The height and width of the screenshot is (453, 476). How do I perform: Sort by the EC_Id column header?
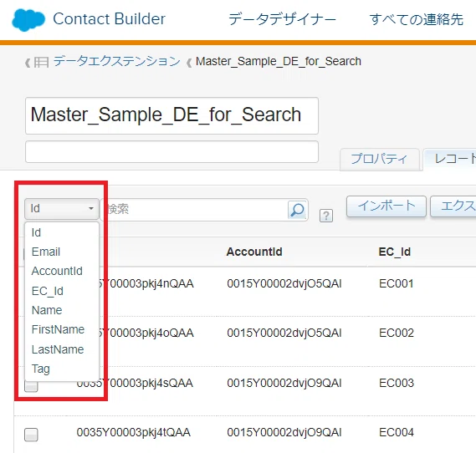(395, 252)
